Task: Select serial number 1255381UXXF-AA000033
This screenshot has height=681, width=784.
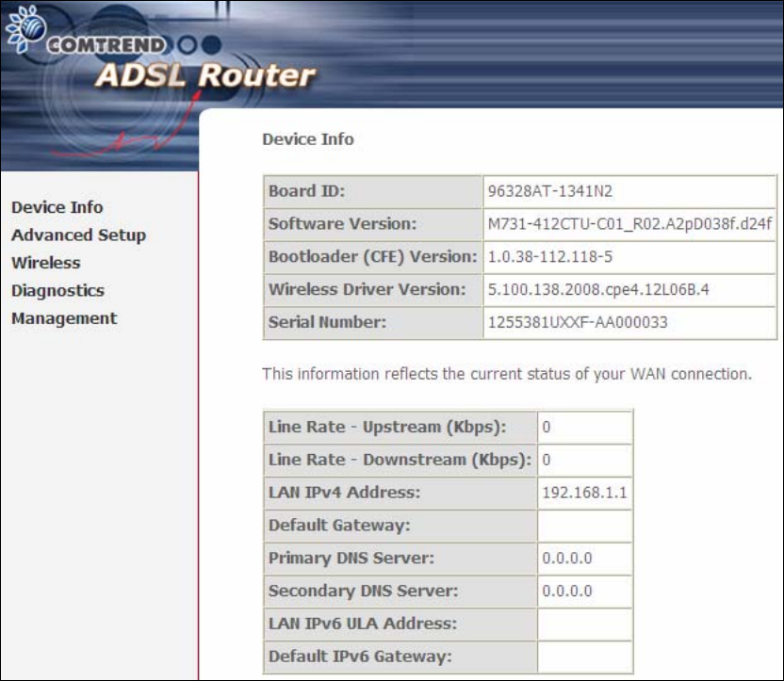Action: [x=578, y=322]
